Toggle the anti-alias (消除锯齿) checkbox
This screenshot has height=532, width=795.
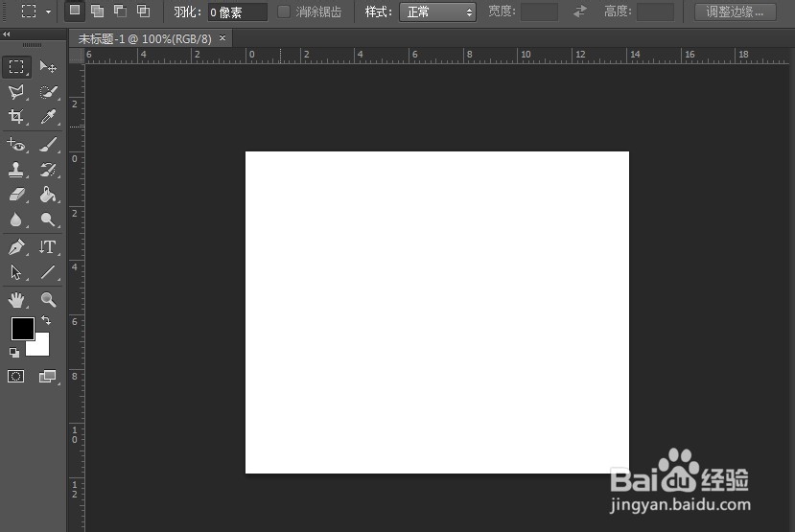tap(284, 12)
